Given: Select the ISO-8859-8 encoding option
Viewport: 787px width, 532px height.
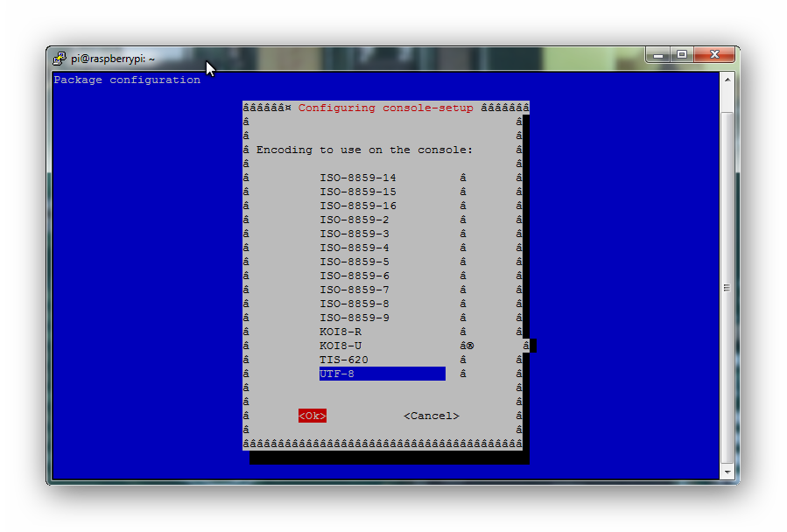Looking at the screenshot, I should coord(354,304).
